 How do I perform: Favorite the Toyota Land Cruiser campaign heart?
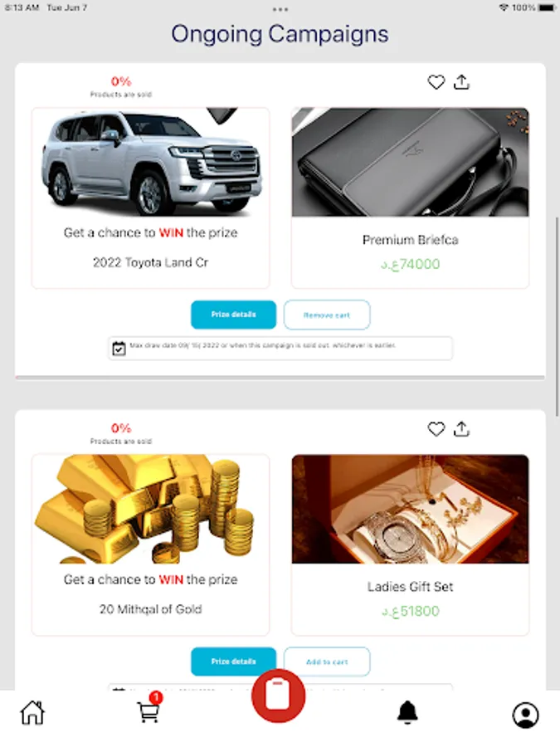(436, 82)
